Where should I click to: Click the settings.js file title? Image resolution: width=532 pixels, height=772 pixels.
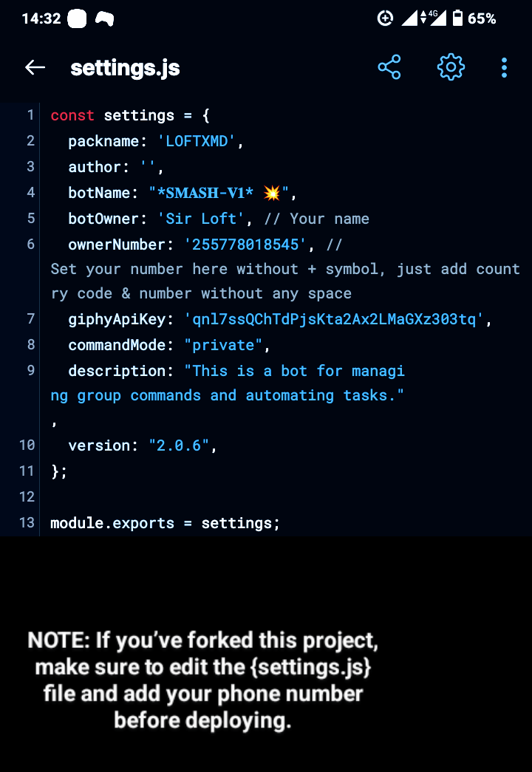coord(125,68)
